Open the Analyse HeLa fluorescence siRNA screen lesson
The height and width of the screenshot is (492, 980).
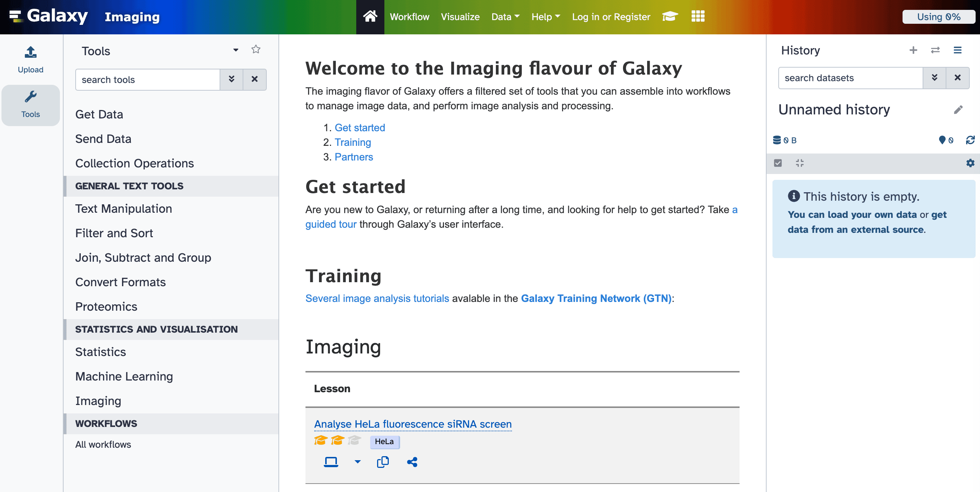pos(413,424)
